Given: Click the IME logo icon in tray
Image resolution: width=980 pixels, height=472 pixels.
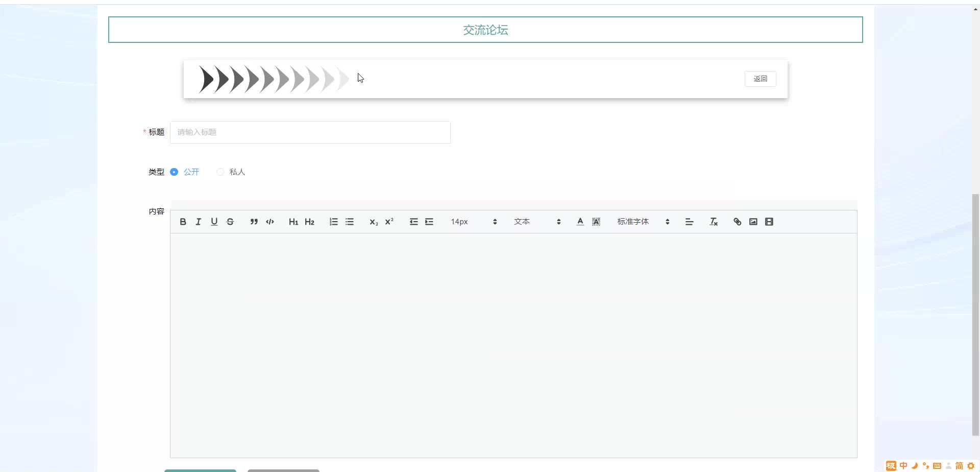Looking at the screenshot, I should click(x=891, y=466).
